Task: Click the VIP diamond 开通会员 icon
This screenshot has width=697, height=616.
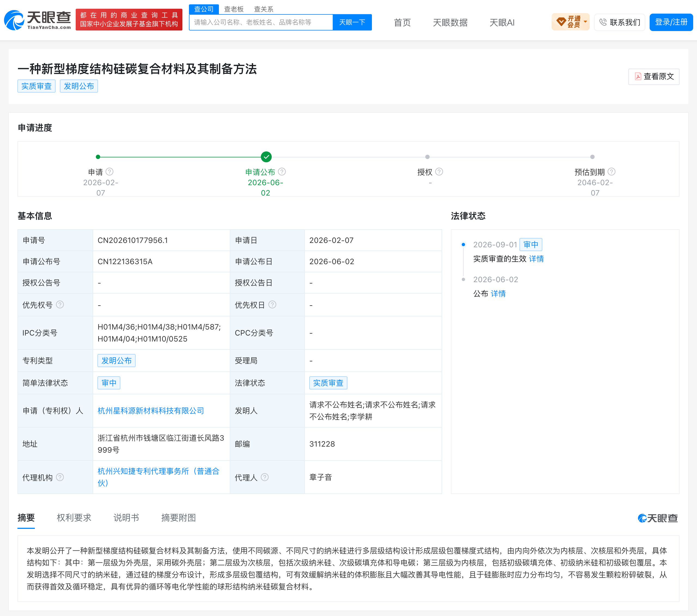Action: tap(561, 22)
